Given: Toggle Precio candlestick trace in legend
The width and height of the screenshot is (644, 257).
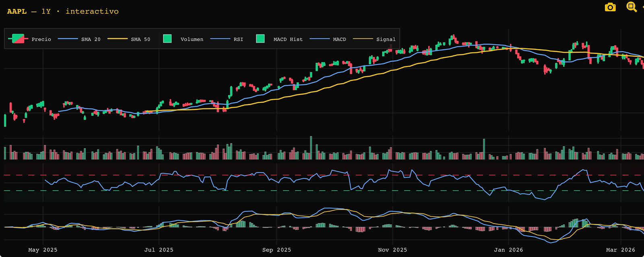Looking at the screenshot, I should coord(30,39).
